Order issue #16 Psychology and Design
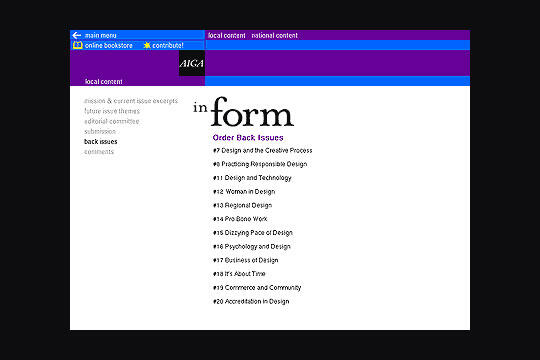Image resolution: width=540 pixels, height=360 pixels. coord(252,246)
